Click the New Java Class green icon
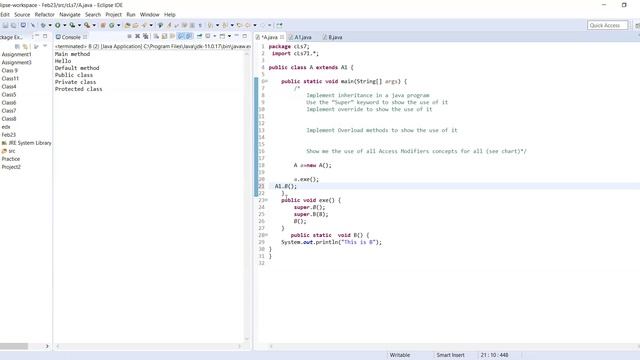 pyautogui.click(x=111, y=25)
